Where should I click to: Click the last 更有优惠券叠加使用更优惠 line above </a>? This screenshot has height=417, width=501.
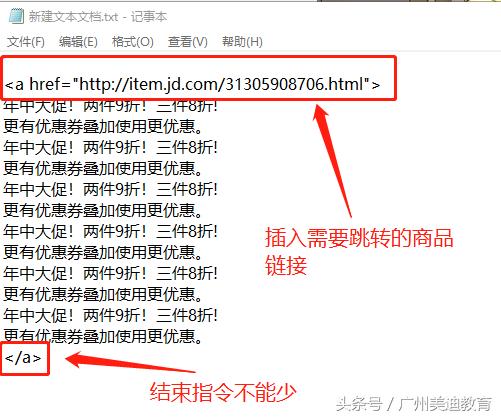tap(103, 336)
